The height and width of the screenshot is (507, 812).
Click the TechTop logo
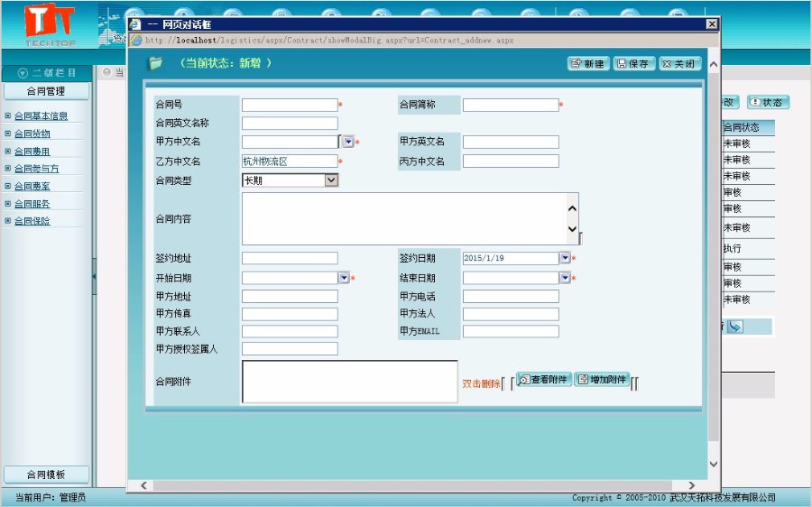point(50,25)
